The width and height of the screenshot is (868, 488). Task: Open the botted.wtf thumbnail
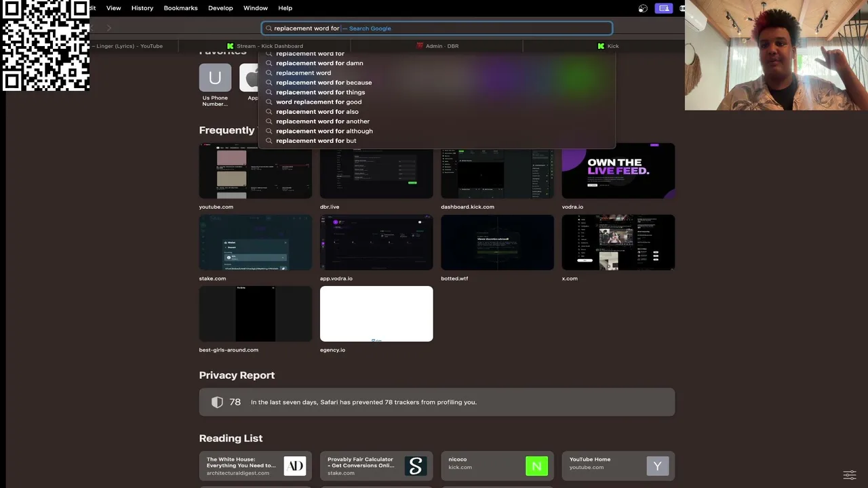[497, 243]
